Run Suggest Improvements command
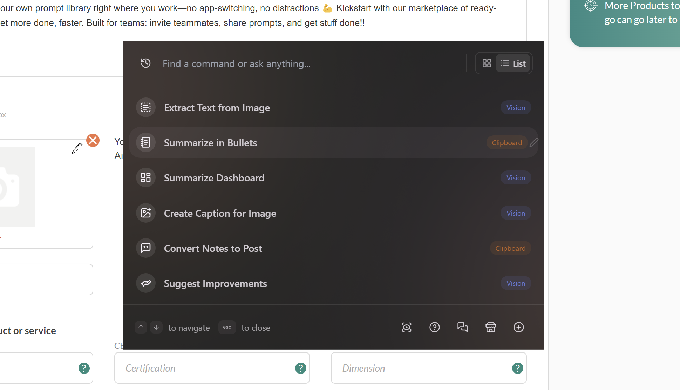680x390 pixels. coord(333,283)
